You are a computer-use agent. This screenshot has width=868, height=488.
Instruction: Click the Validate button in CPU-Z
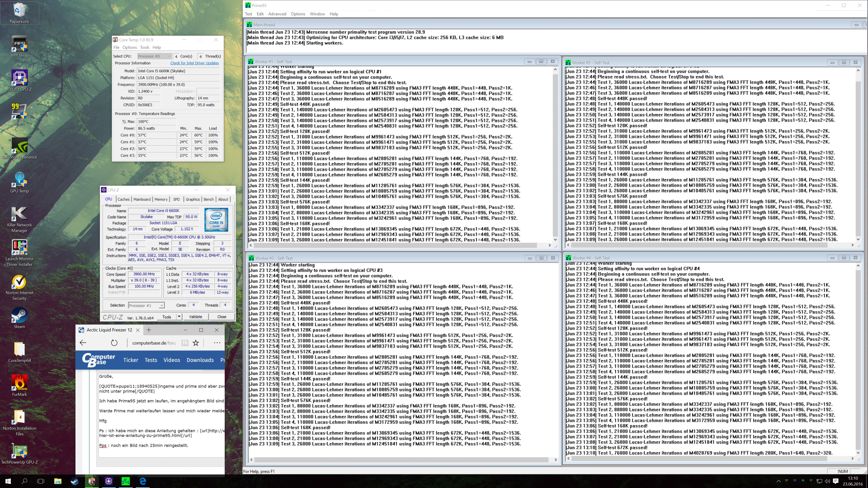click(x=195, y=317)
